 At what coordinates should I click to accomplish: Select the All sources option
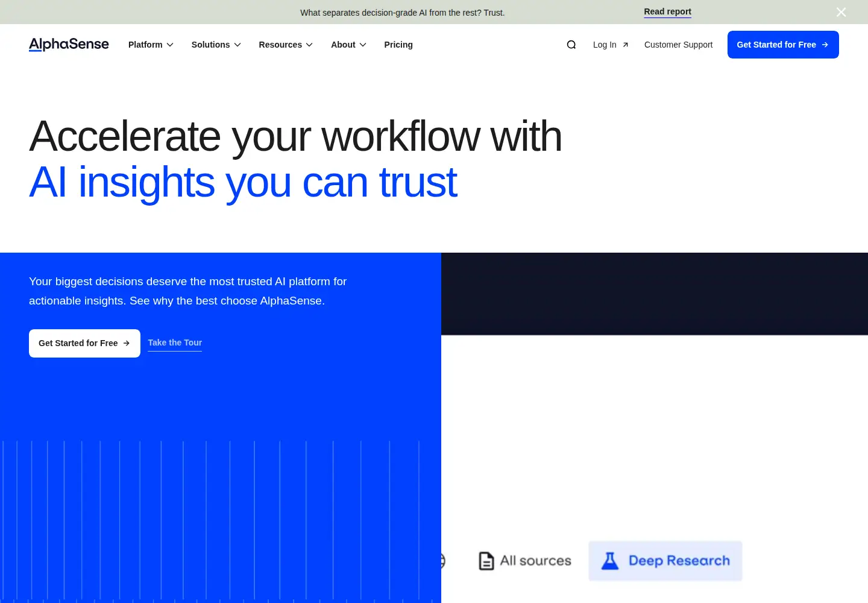pyautogui.click(x=525, y=561)
